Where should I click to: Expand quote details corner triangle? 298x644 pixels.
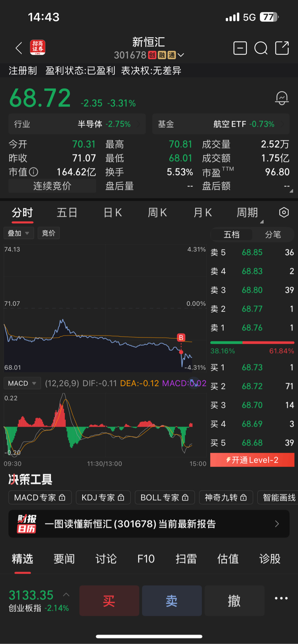tap(291, 191)
